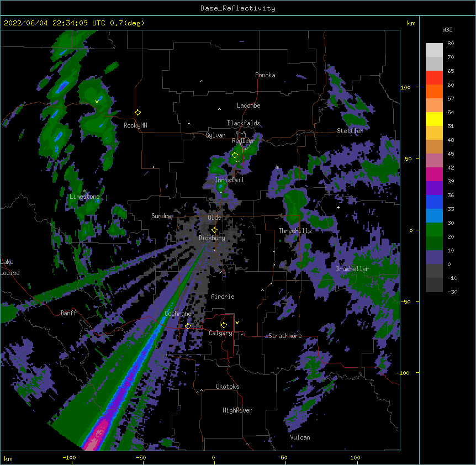Click the HighRiver label
This screenshot has height=465, width=476.
coord(237,410)
